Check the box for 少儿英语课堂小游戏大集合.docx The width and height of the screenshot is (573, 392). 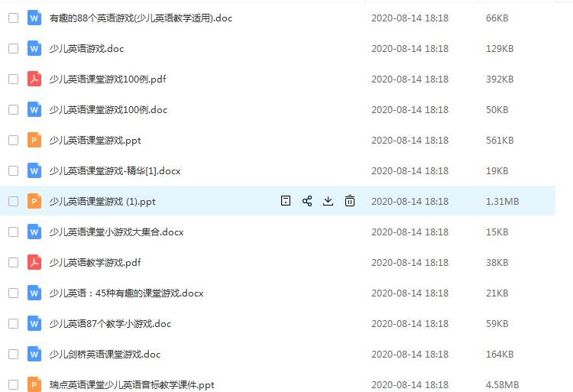(x=14, y=232)
